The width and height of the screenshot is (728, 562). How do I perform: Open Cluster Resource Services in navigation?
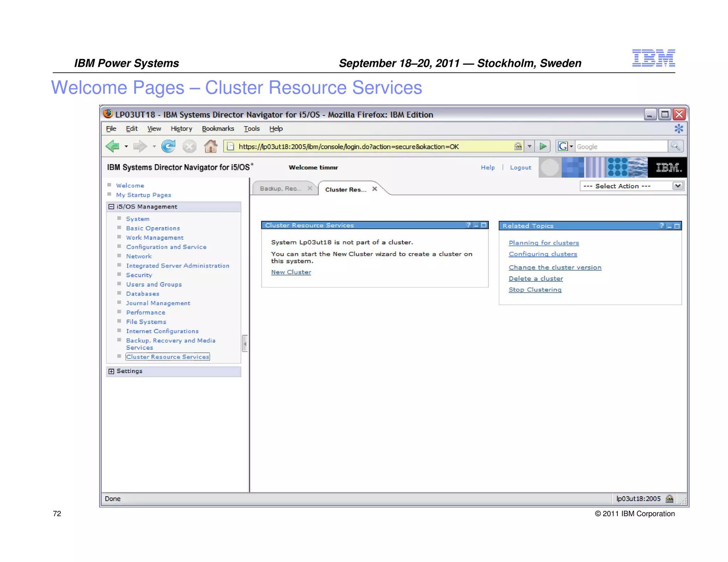pos(168,357)
